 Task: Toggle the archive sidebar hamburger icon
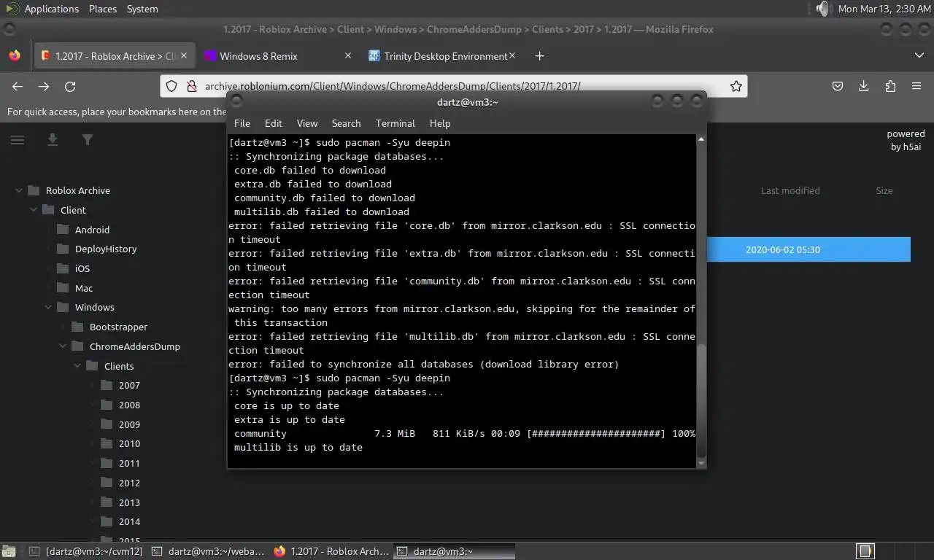[18, 139]
